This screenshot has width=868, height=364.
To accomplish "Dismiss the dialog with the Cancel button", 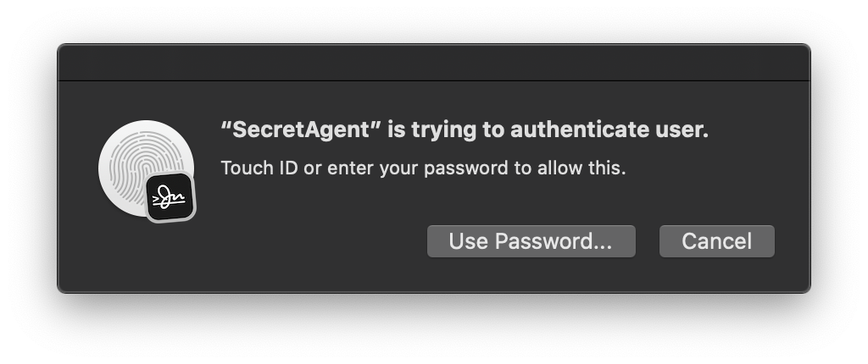I will (716, 241).
